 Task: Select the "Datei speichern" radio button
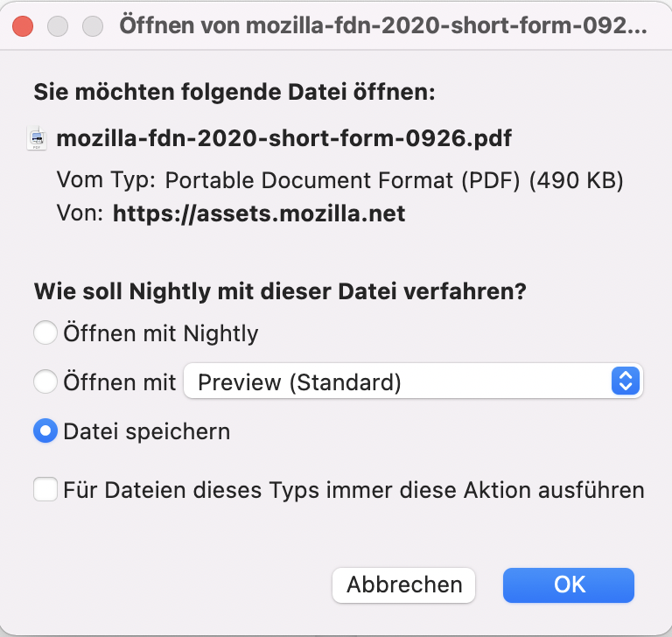(45, 431)
